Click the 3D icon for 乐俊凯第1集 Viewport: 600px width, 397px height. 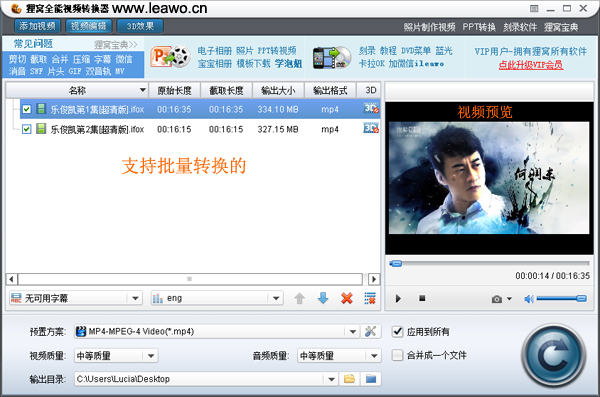click(x=371, y=109)
